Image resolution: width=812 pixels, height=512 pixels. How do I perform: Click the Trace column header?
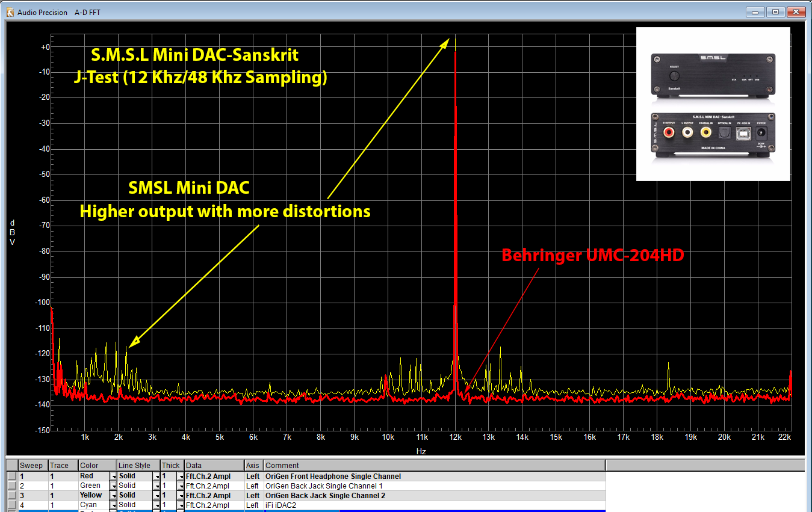click(x=63, y=466)
